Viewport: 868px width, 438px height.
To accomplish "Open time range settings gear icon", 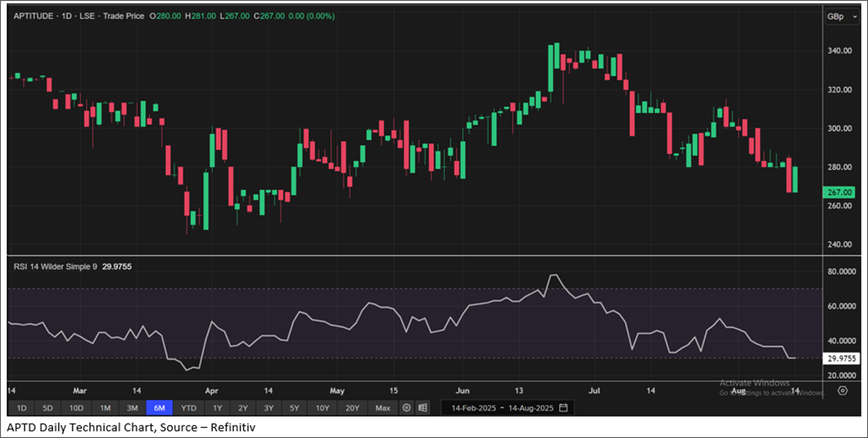I will click(x=406, y=408).
